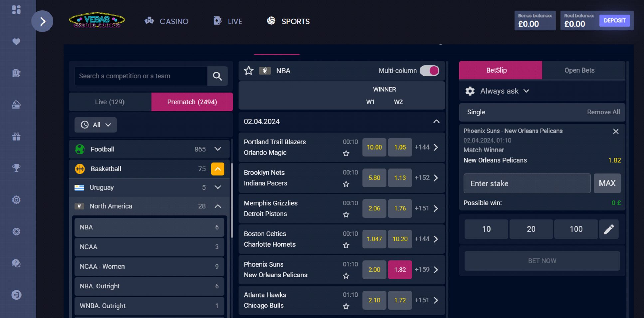Open the trophy tournaments icon in sidebar
Screen dimensions: 644x318
[16, 168]
